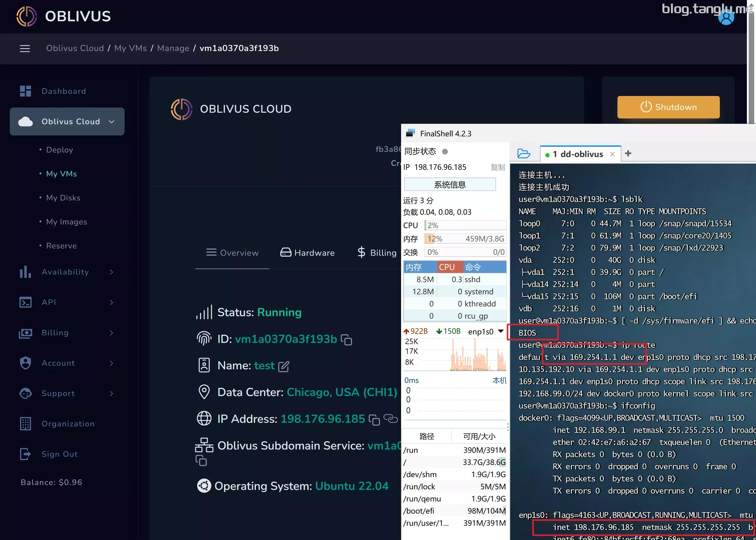Screen dimensions: 756x540
Task: Click the Dashboard grid icon
Action: 25,91
